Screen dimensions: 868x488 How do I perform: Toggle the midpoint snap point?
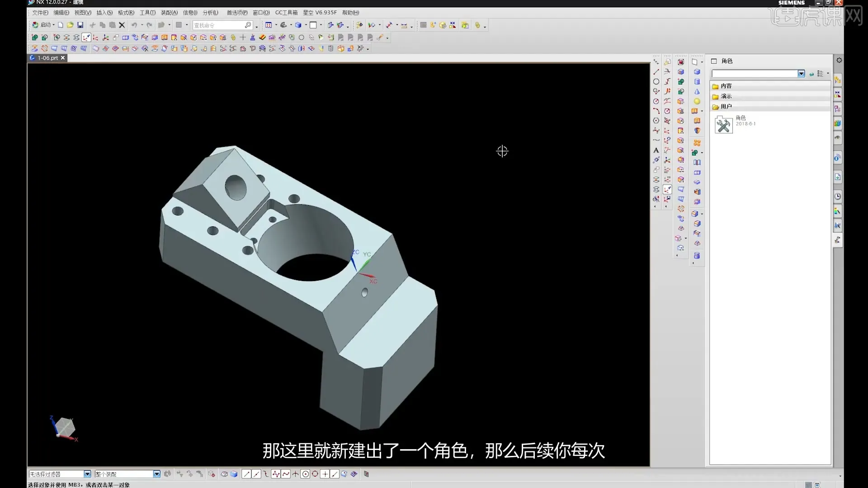point(256,474)
